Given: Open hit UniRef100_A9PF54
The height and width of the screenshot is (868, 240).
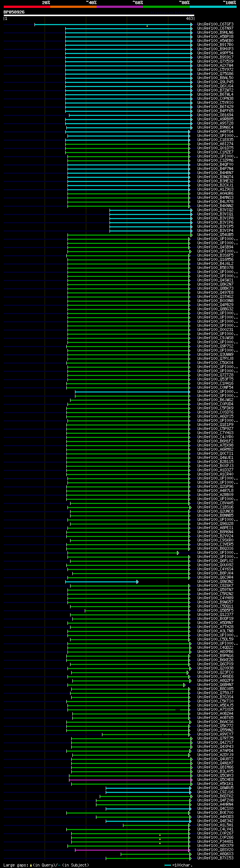Looking at the screenshot, I should point(215,53).
